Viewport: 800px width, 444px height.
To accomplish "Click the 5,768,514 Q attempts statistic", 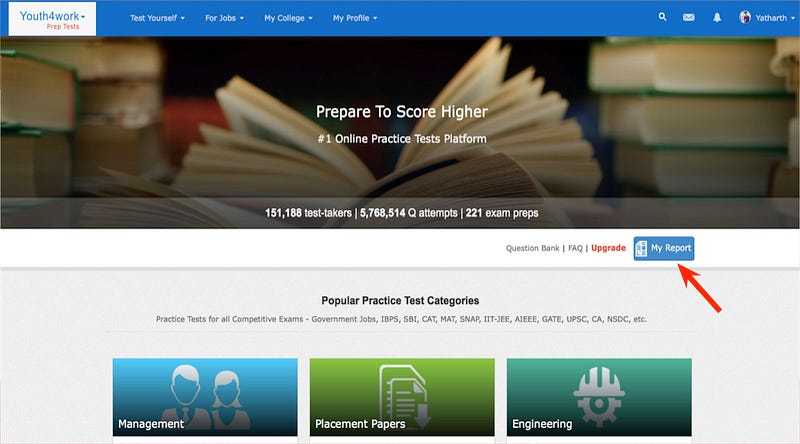I will pyautogui.click(x=409, y=213).
